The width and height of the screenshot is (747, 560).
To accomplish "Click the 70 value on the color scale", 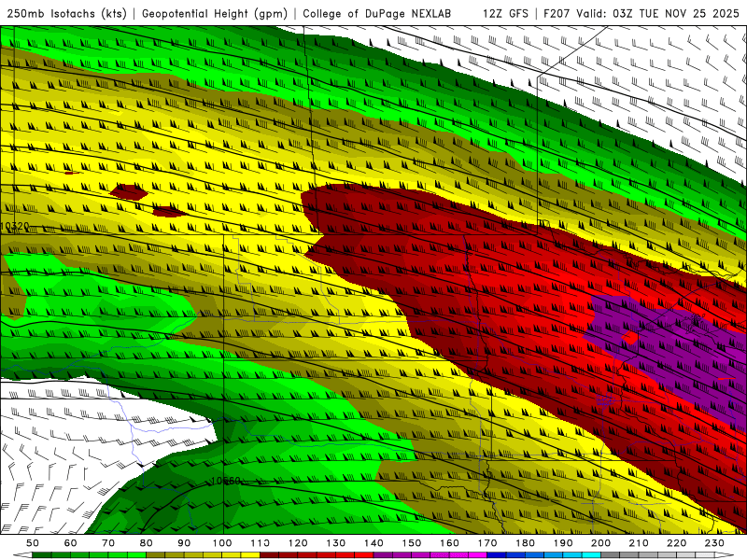I will click(x=108, y=543).
